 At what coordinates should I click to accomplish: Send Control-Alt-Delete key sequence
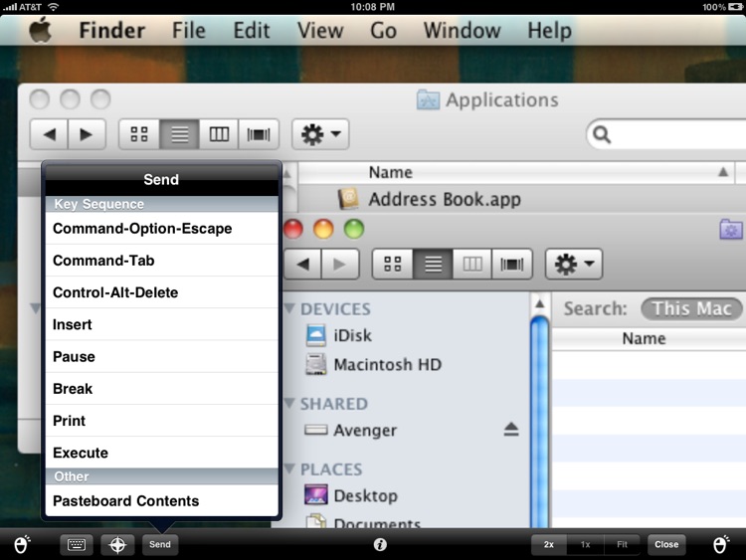coord(162,292)
